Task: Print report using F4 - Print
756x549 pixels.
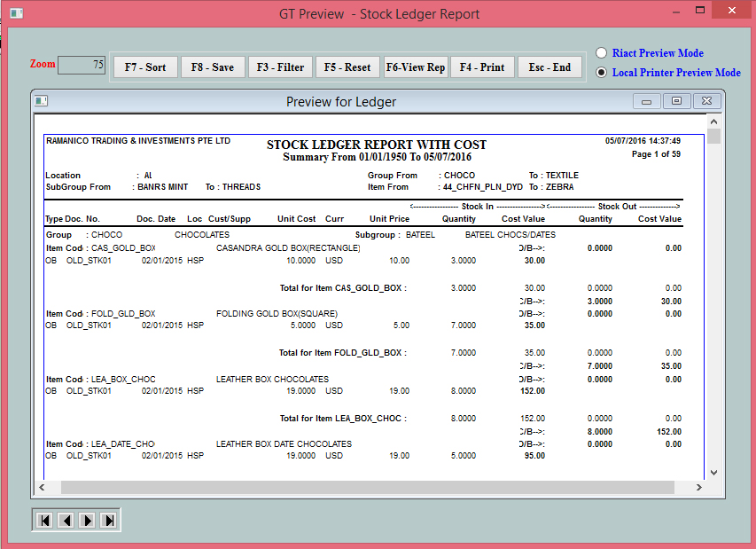Action: pos(482,67)
